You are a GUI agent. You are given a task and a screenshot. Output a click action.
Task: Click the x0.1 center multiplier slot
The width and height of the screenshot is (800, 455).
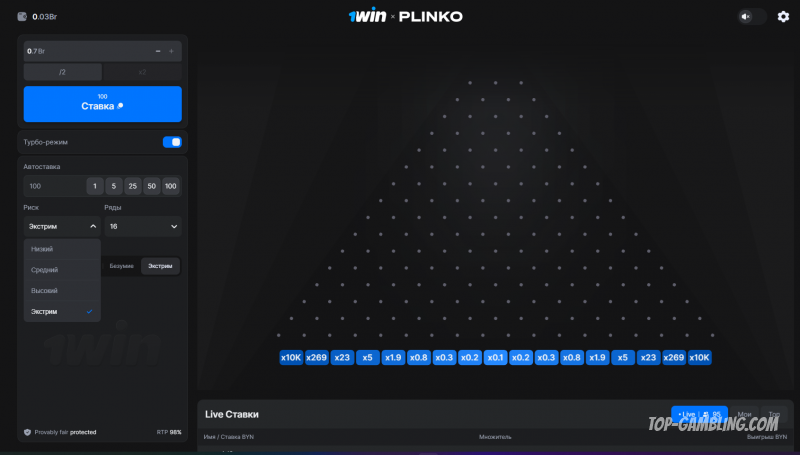[495, 357]
